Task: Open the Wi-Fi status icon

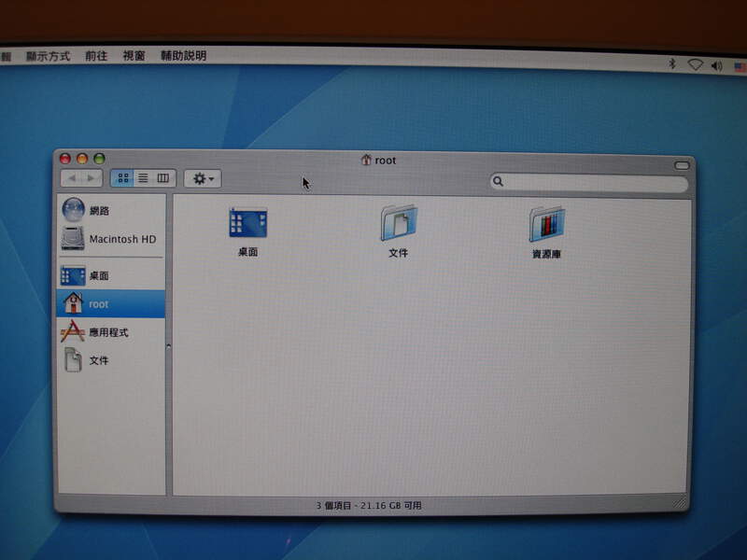Action: pyautogui.click(x=695, y=64)
